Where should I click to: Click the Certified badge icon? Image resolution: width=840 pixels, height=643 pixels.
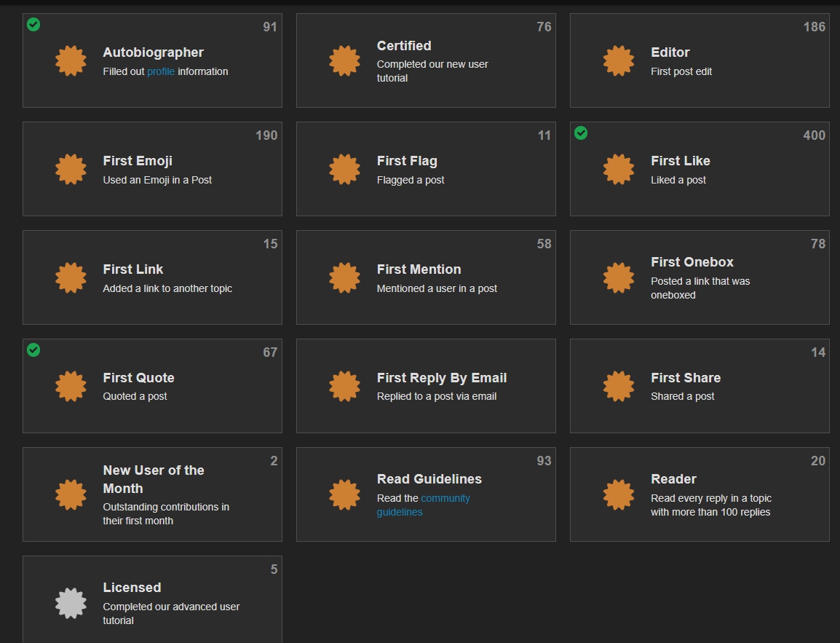[x=344, y=60]
